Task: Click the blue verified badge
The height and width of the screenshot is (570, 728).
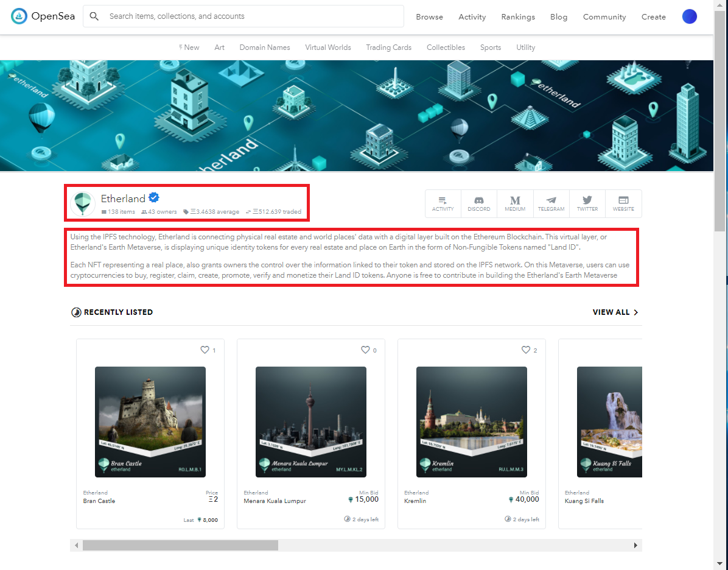Action: 153,198
